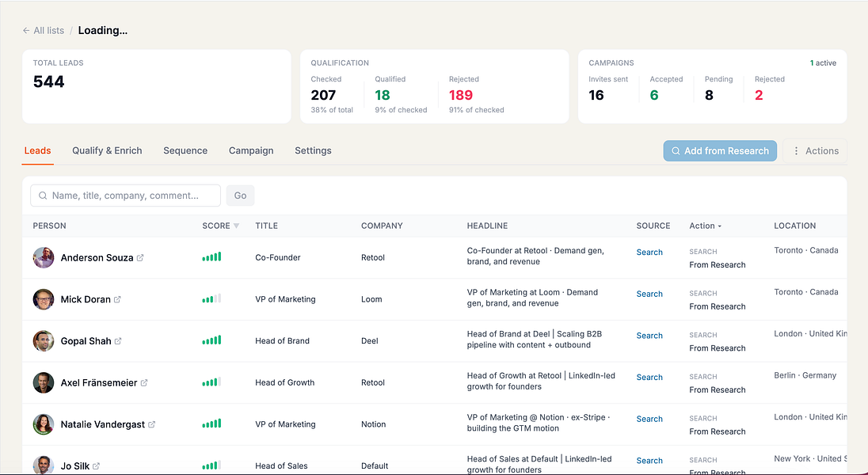
Task: Open Axel Fränsemeier's external link icon
Action: tap(144, 382)
